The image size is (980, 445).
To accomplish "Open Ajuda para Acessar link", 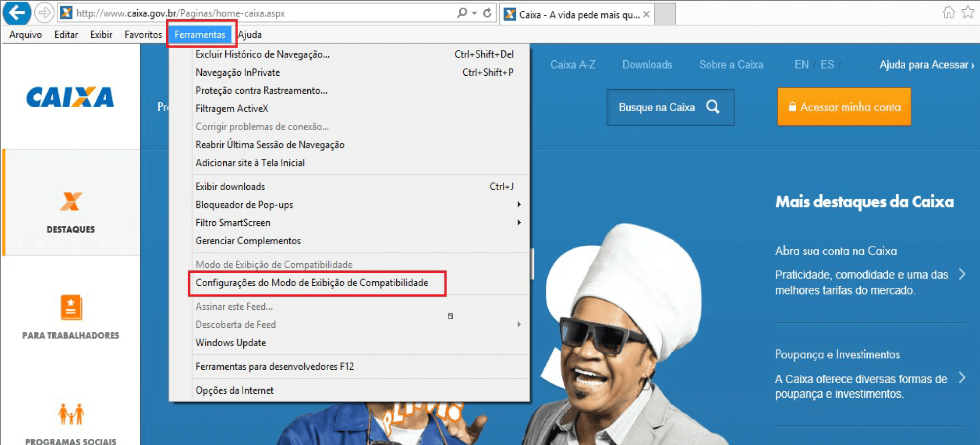I will pyautogui.click(x=927, y=65).
